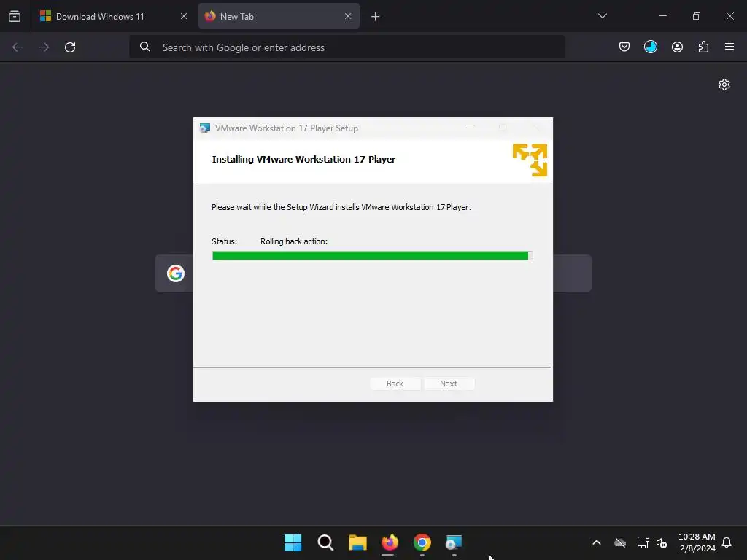Image resolution: width=747 pixels, height=560 pixels.
Task: Open a new tab with plus button
Action: click(x=376, y=17)
